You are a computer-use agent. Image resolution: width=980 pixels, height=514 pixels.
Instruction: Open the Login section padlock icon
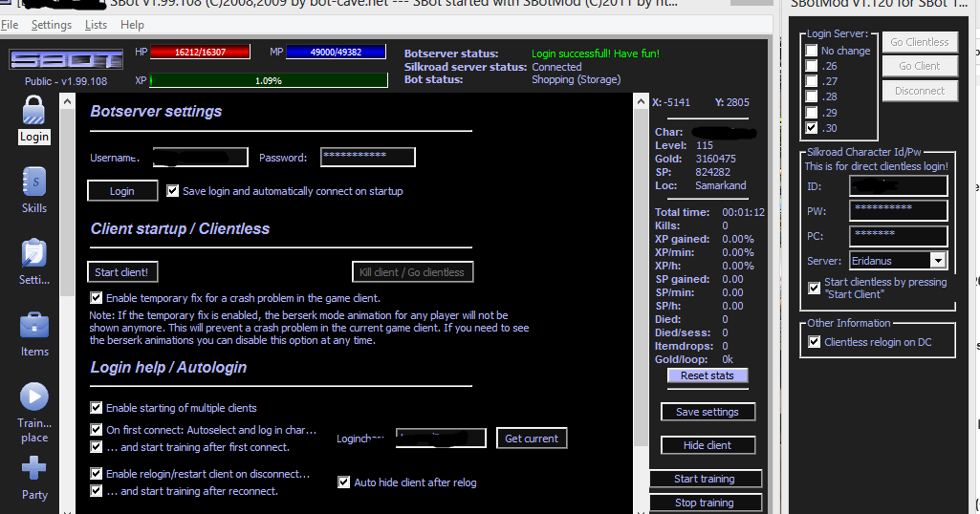33,111
